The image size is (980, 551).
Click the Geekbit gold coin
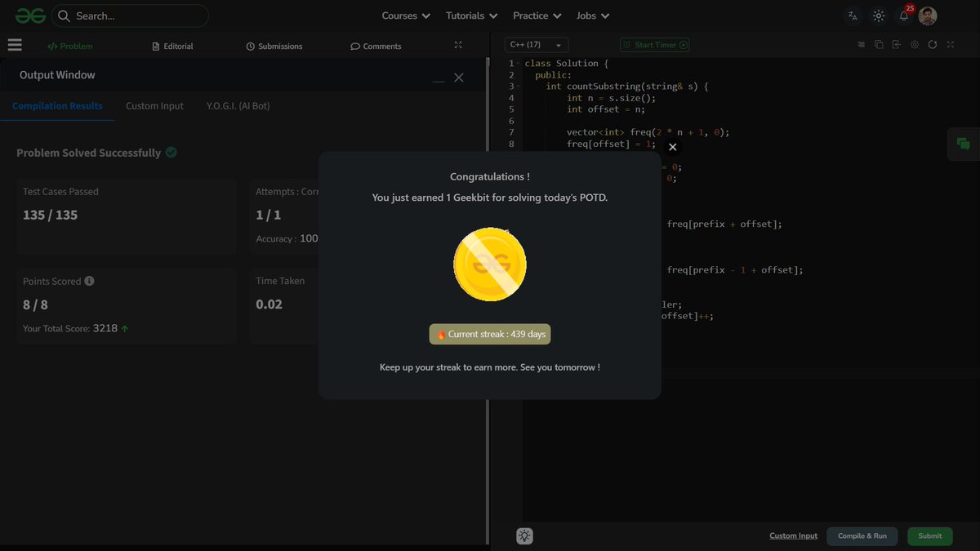(490, 264)
